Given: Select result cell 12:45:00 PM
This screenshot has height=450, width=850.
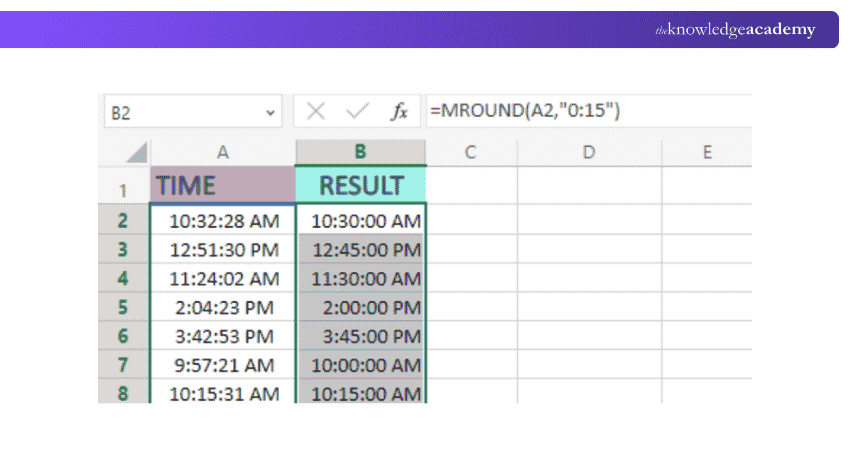Looking at the screenshot, I should [x=361, y=249].
